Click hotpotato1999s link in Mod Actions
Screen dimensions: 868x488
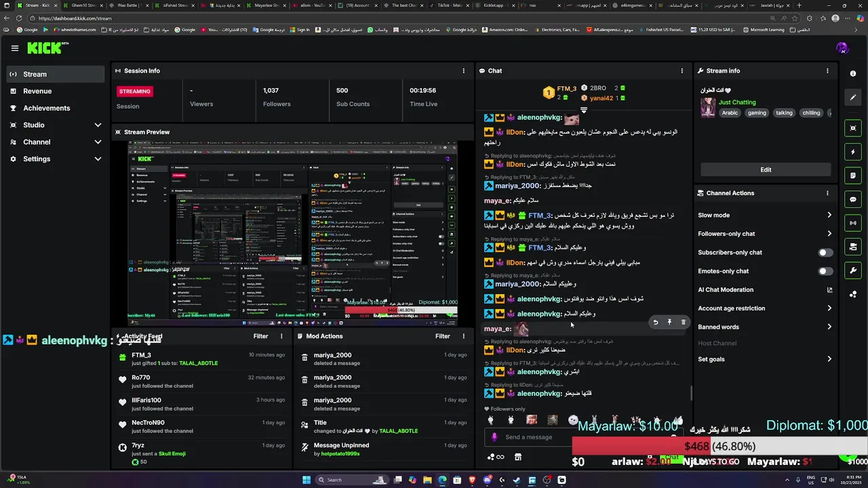pyautogui.click(x=342, y=453)
